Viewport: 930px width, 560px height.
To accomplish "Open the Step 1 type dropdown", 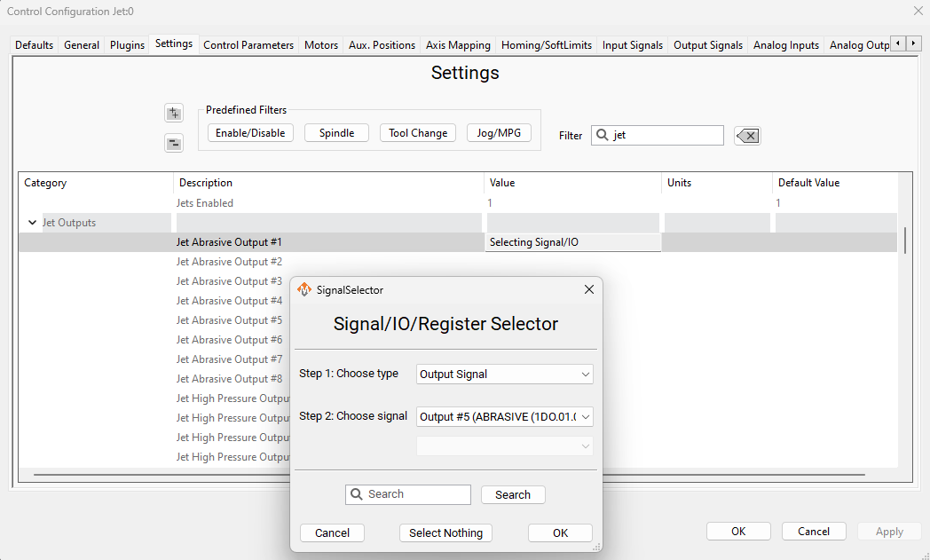I will point(504,375).
